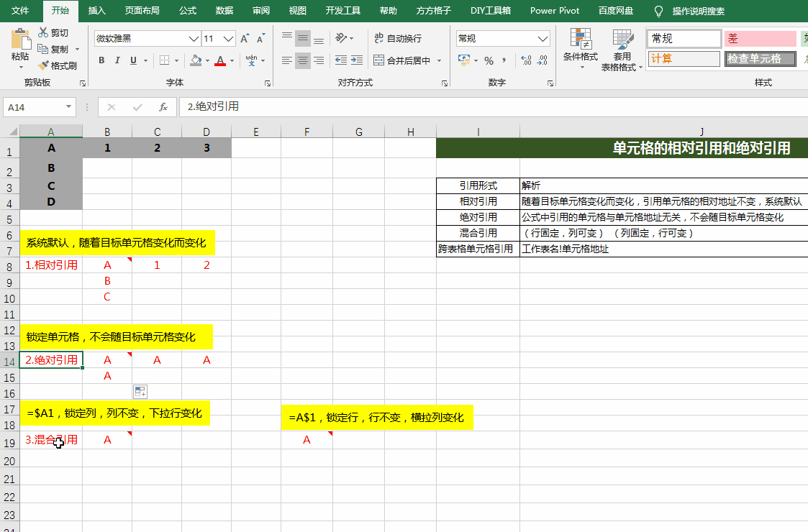Screen dimensions: 808x532
Task: Toggle bold formatting
Action: coord(101,60)
